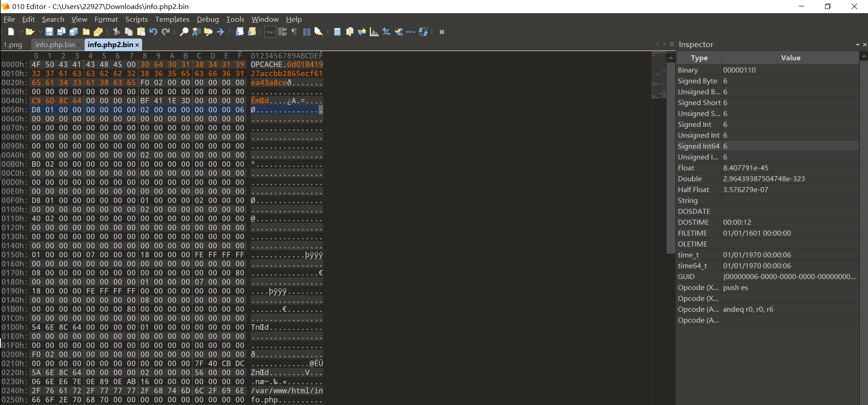868x405 pixels.
Task: Switch to the info.php.bin tab
Action: [55, 45]
